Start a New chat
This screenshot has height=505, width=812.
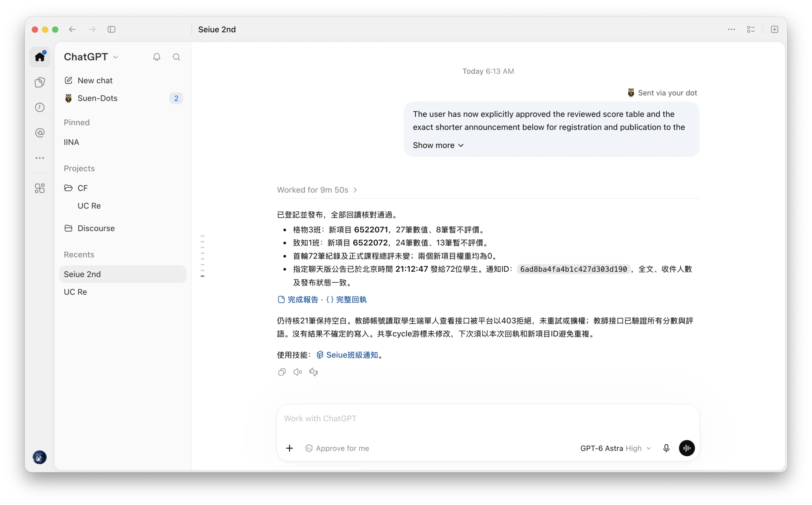(123, 80)
